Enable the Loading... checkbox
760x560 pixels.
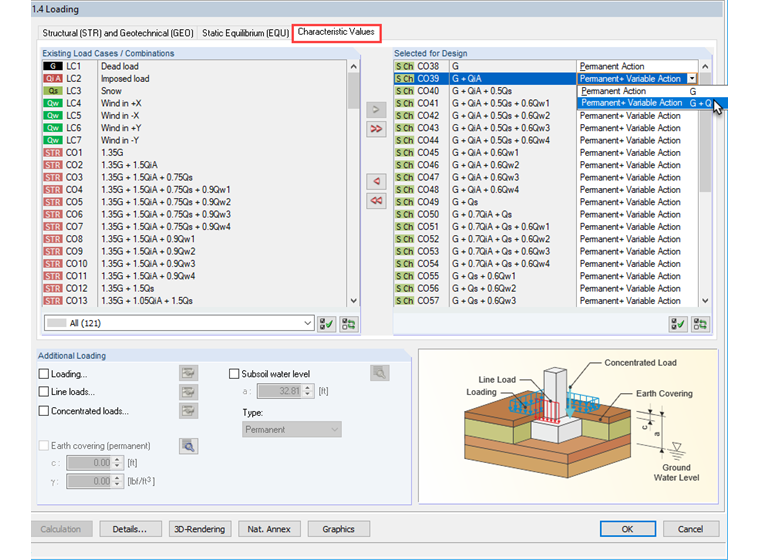(44, 374)
